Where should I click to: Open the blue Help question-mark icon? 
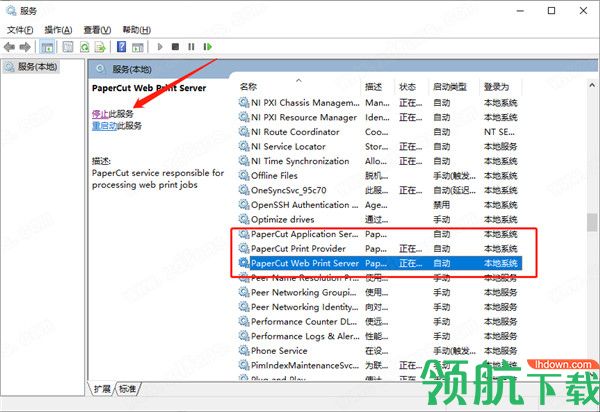(122, 47)
